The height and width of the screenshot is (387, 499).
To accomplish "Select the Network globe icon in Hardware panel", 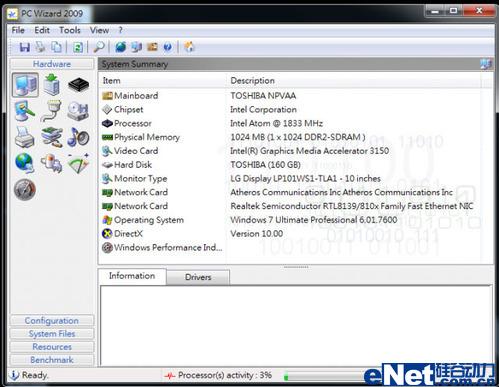I will click(25, 163).
